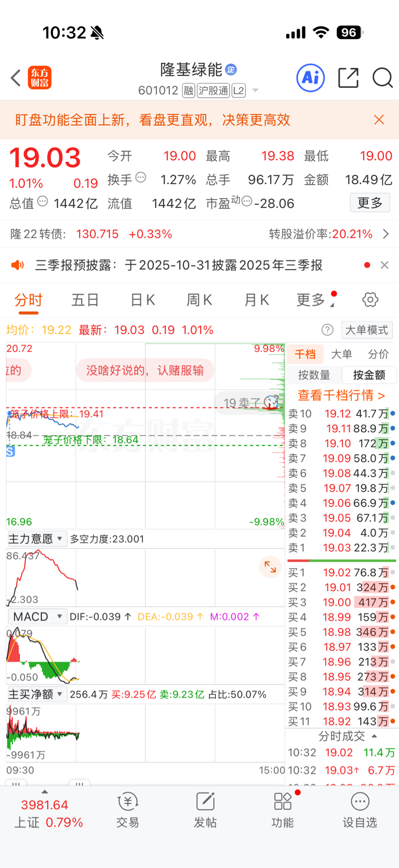Open the 主买净额 indicator dropdown
This screenshot has width=399, height=868.
click(37, 694)
